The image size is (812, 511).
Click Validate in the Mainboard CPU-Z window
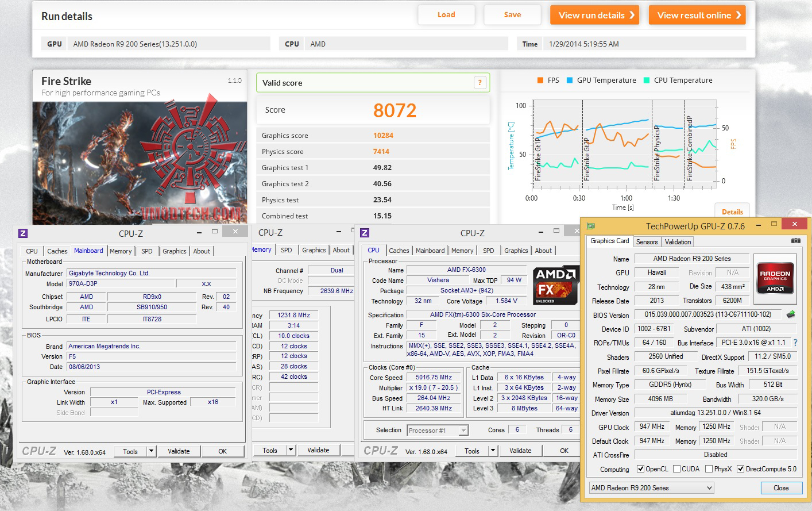[x=179, y=451]
